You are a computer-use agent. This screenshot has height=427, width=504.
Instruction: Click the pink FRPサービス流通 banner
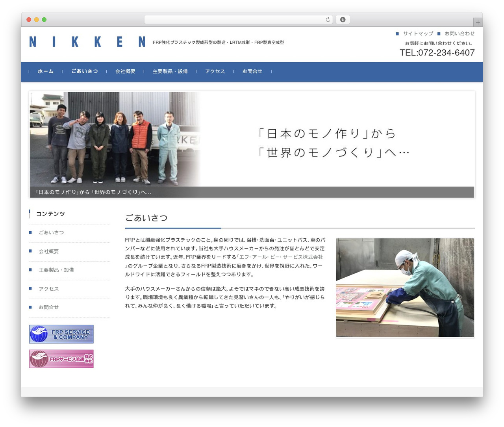[x=61, y=359]
